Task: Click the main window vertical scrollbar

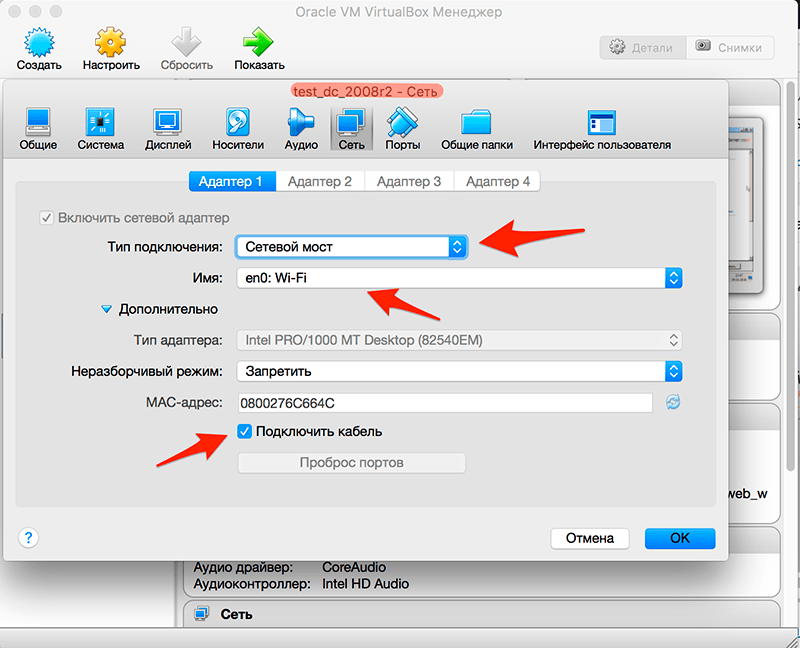Action: point(791,276)
